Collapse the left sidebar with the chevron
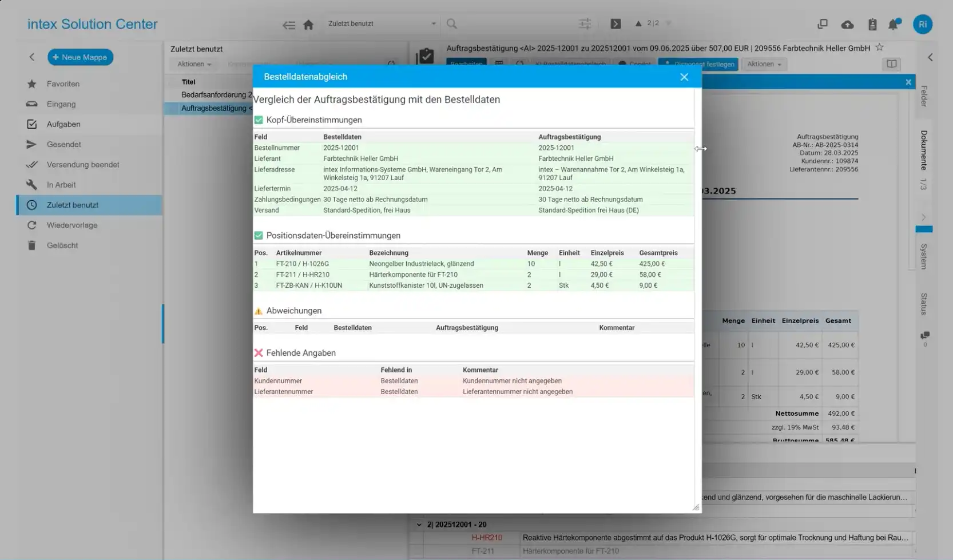The image size is (953, 560). tap(32, 57)
